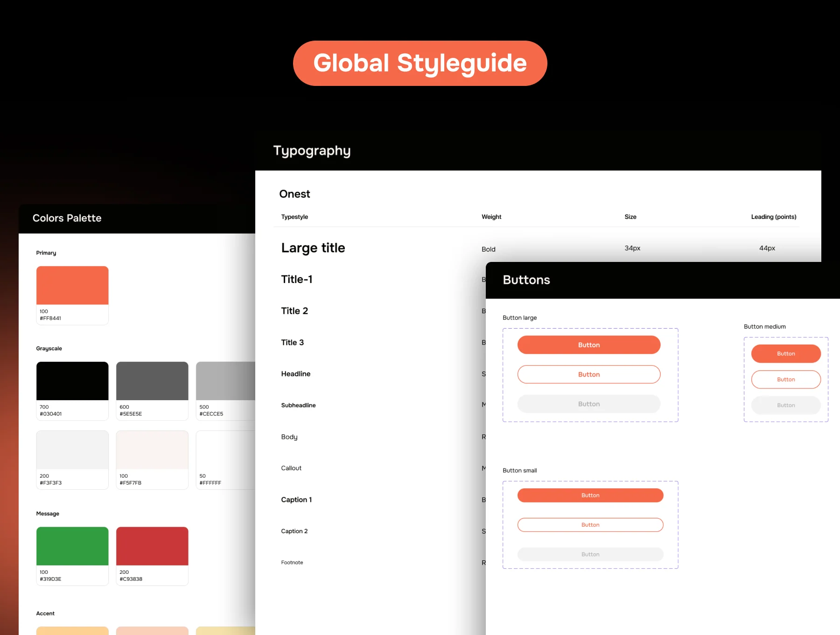Click the Typography section heading
The height and width of the screenshot is (635, 840).
coord(312,151)
